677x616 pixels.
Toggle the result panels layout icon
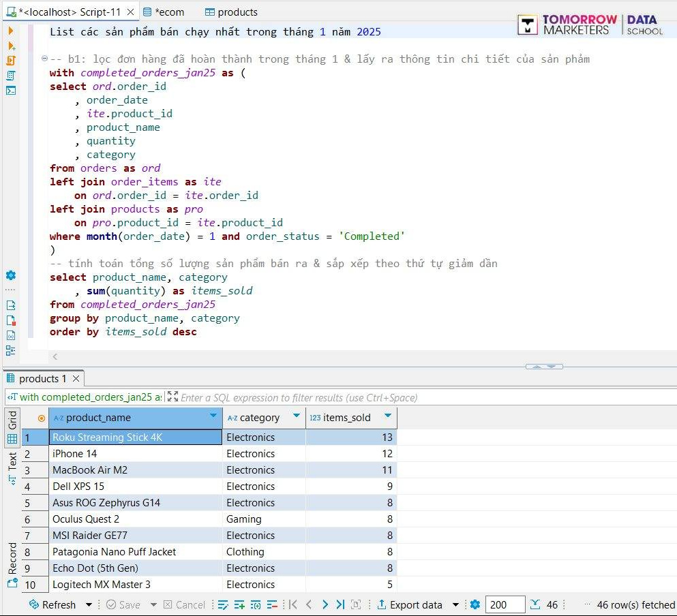coord(11,350)
